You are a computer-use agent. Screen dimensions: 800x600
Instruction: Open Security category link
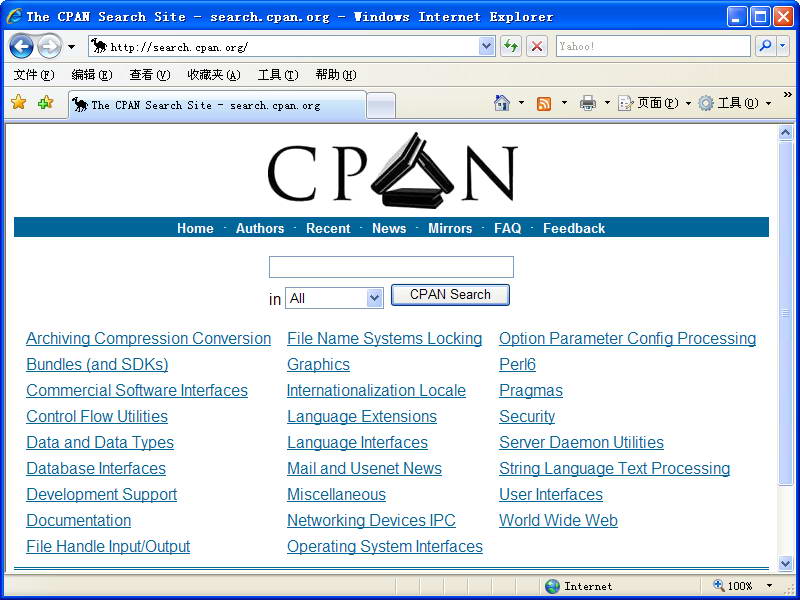click(527, 416)
